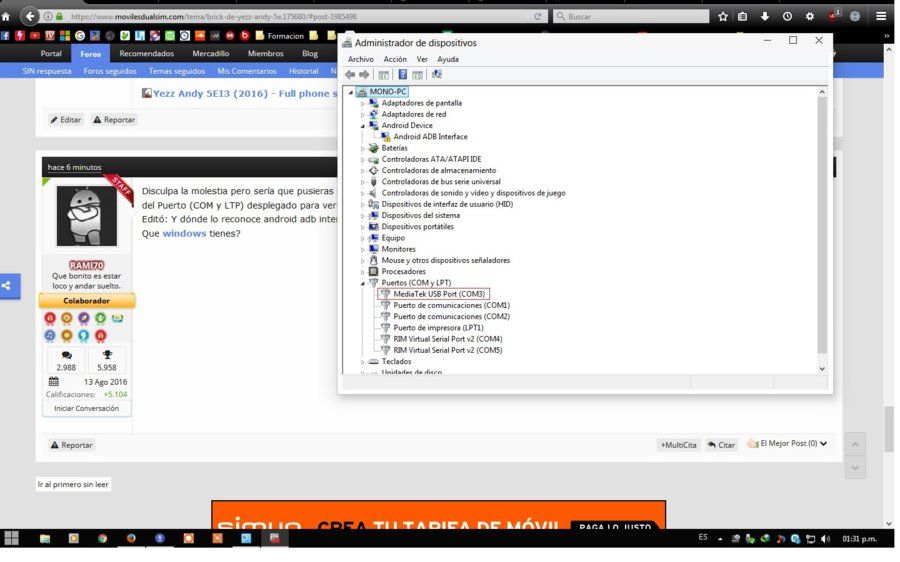Open the 'windows' link in post
Screen dimensions: 900x562
tap(184, 234)
